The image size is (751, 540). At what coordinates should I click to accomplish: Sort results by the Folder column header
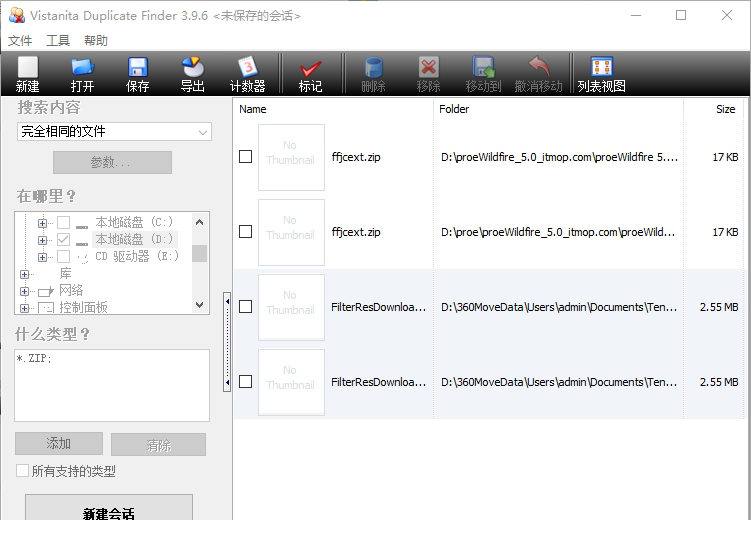coord(558,109)
